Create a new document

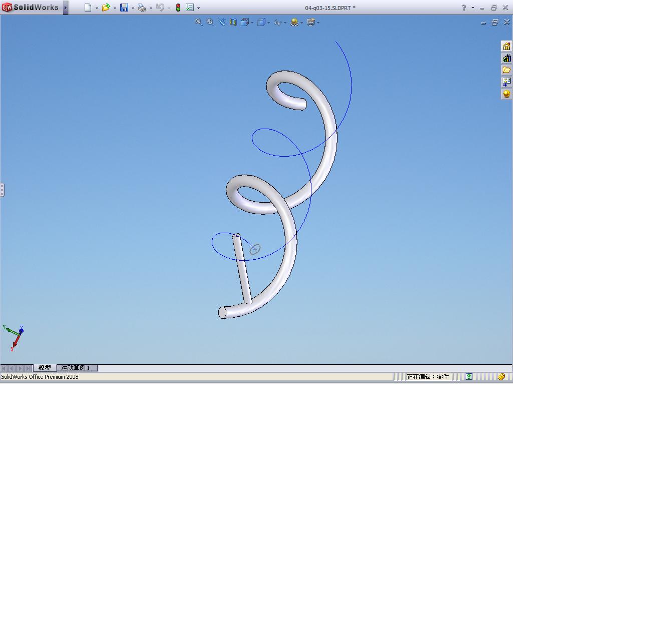click(x=88, y=8)
